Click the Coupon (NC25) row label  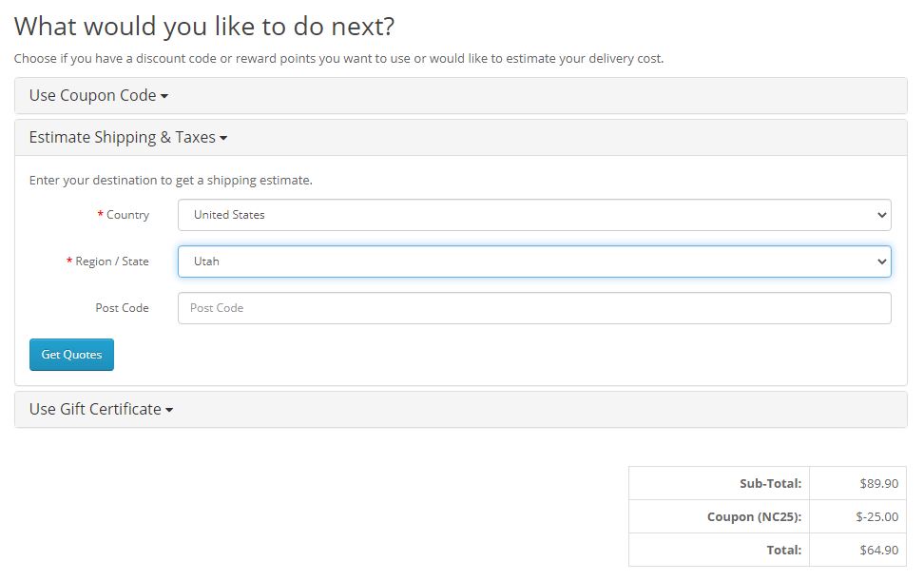(754, 516)
